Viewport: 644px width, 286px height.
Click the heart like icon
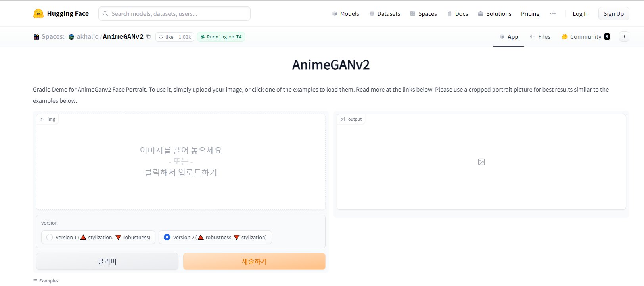161,37
